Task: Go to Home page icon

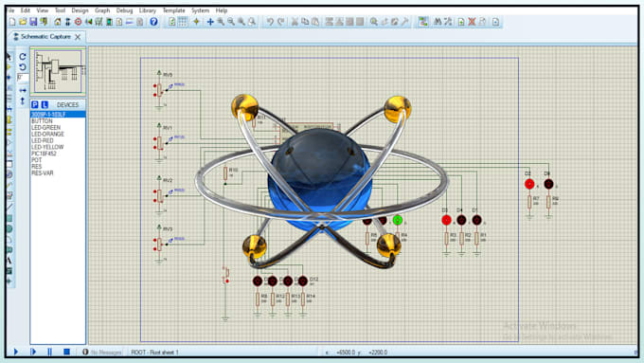Action: pyautogui.click(x=58, y=22)
